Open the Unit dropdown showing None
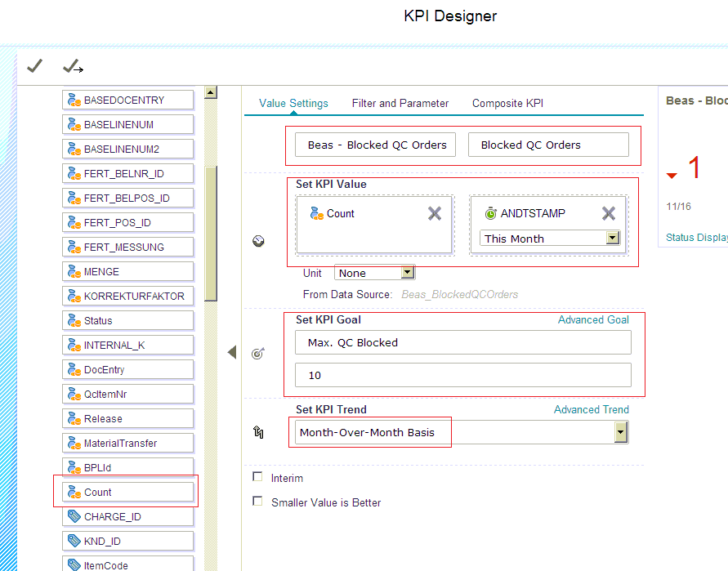Screen dimensions: 728x571 pyautogui.click(x=407, y=272)
